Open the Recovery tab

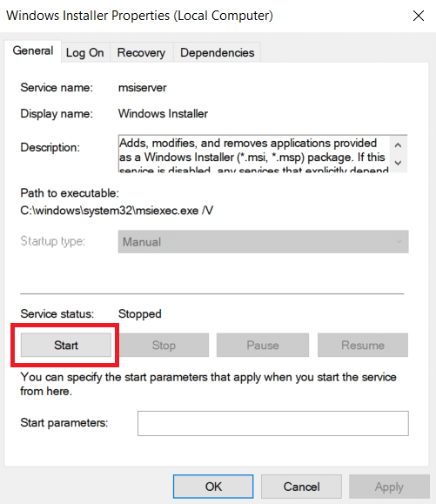(x=141, y=52)
